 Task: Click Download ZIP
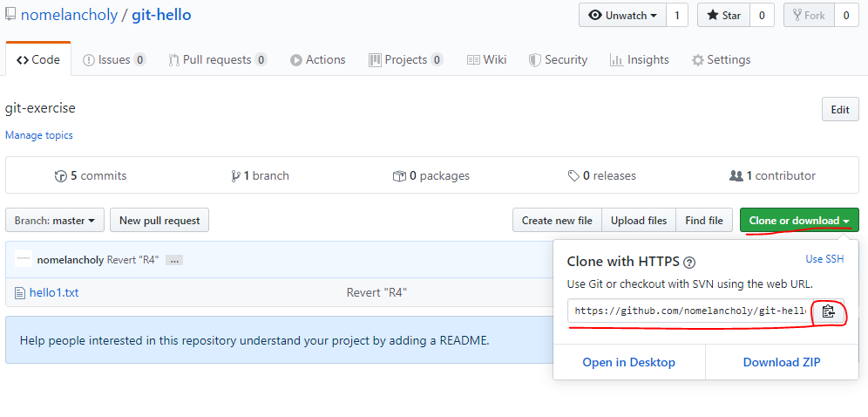click(782, 362)
